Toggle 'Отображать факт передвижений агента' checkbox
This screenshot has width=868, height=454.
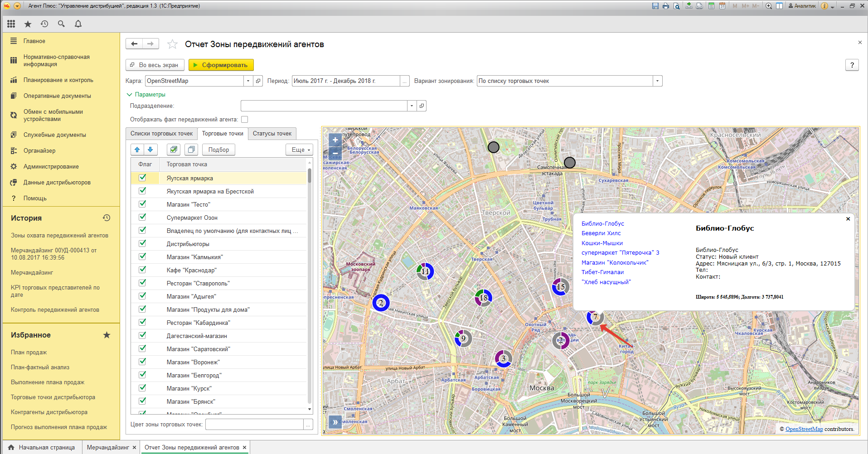pyautogui.click(x=245, y=120)
